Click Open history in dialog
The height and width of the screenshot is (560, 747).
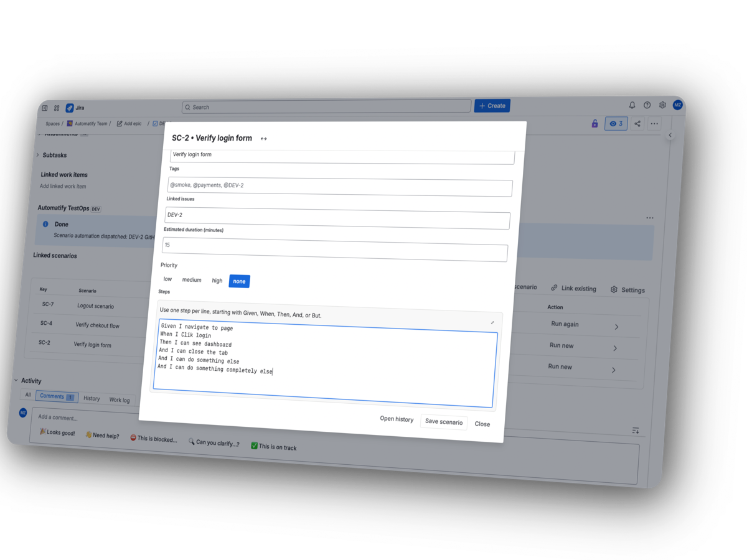(397, 419)
